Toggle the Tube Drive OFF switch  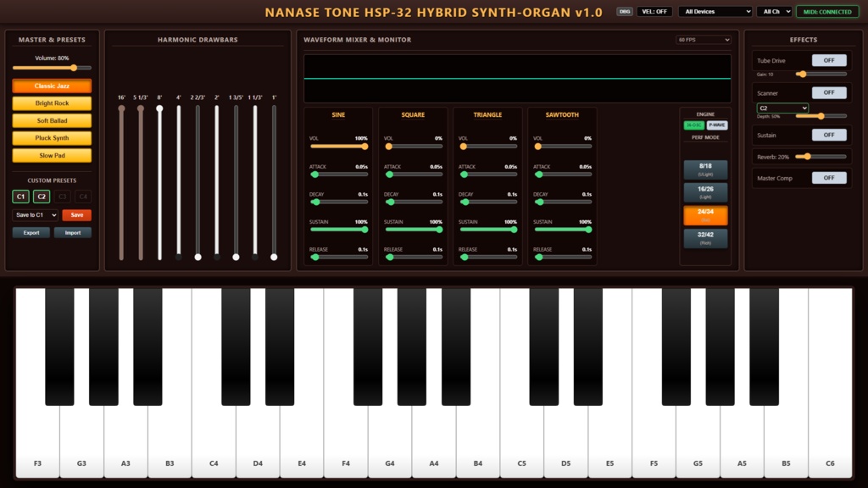829,60
